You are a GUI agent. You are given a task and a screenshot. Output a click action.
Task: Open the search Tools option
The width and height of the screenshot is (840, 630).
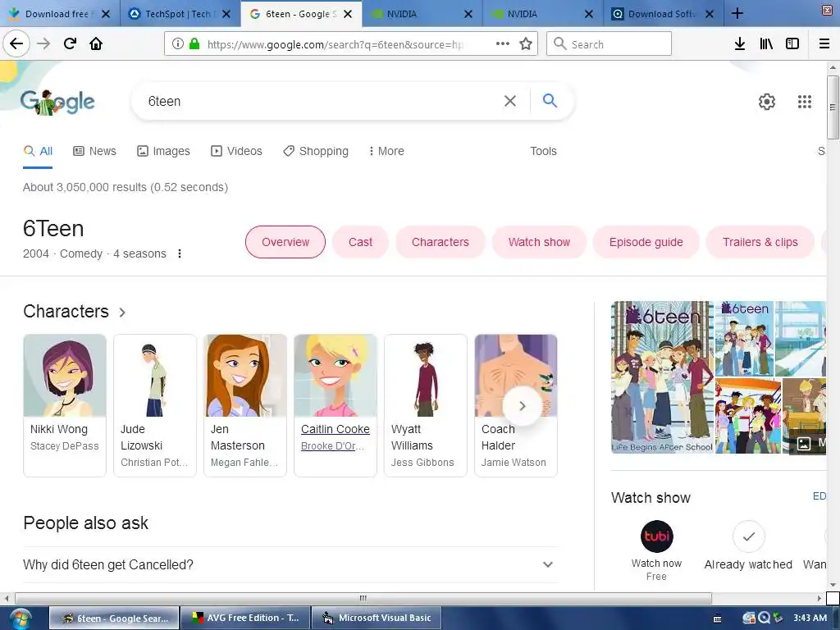(x=543, y=151)
